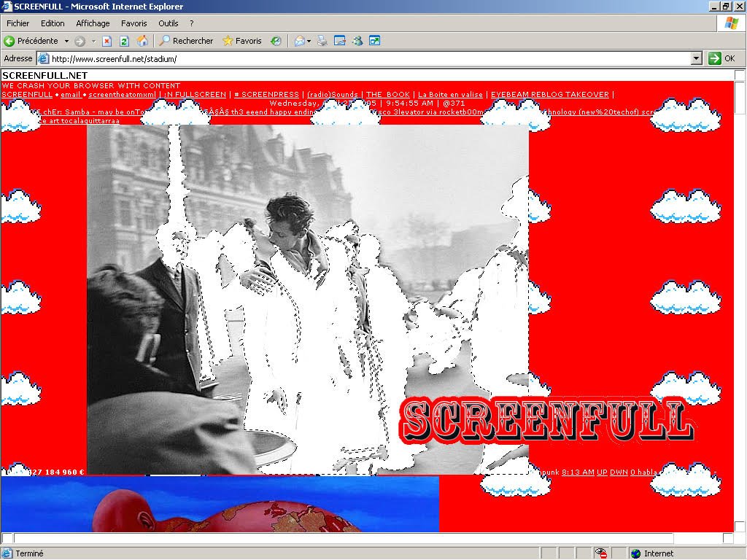Open the Edition menu
Image resolution: width=747 pixels, height=560 pixels.
tap(53, 23)
